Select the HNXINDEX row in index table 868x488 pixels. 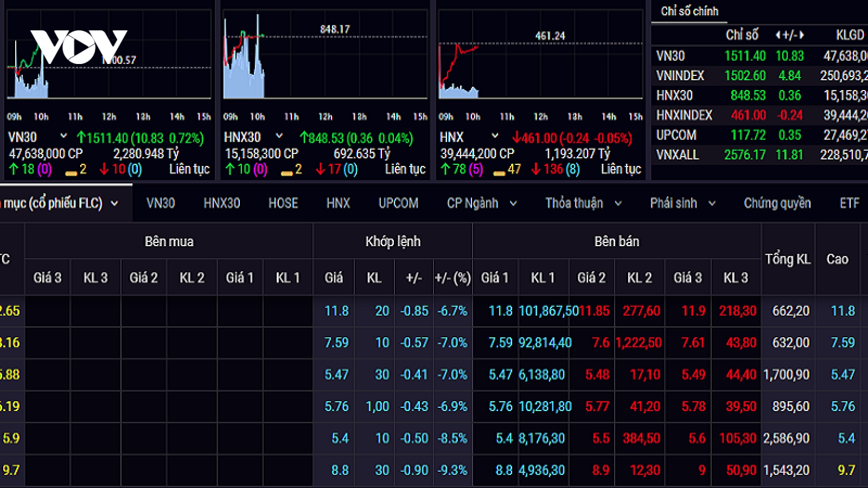(x=759, y=115)
